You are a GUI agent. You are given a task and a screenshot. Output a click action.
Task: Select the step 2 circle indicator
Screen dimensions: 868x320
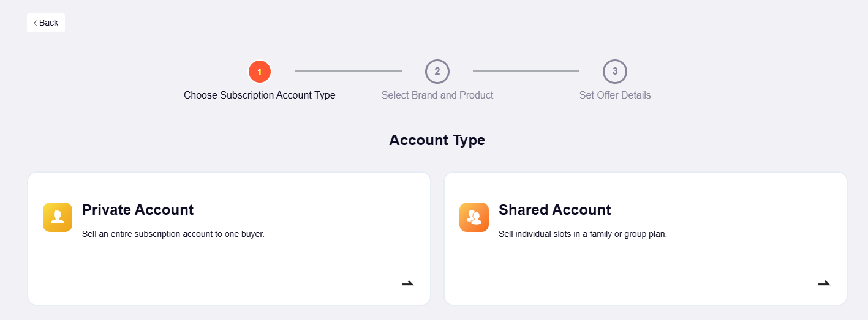click(x=437, y=72)
